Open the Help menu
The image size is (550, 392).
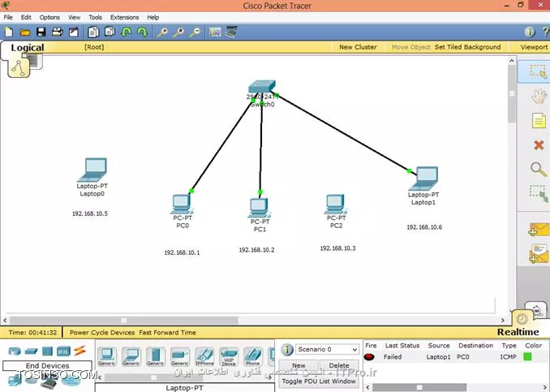click(153, 17)
